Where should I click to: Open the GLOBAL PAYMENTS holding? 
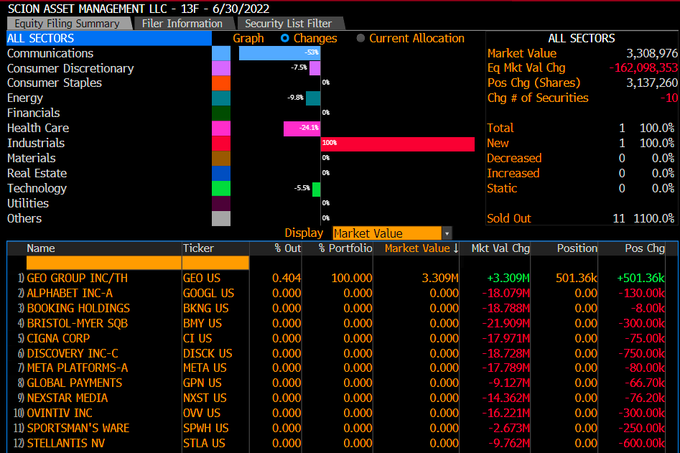coord(75,383)
